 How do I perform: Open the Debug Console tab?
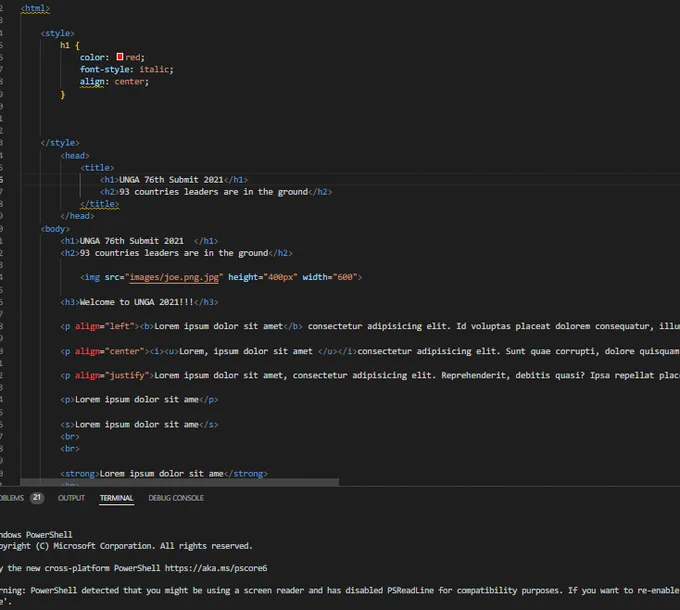tap(176, 498)
